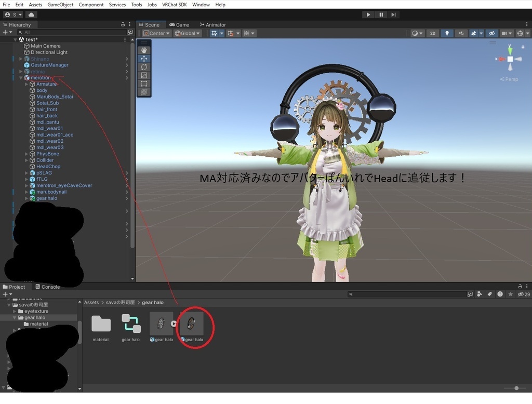Toggle scene effects (skybox, fog)
This screenshot has height=404, width=532.
[x=474, y=33]
